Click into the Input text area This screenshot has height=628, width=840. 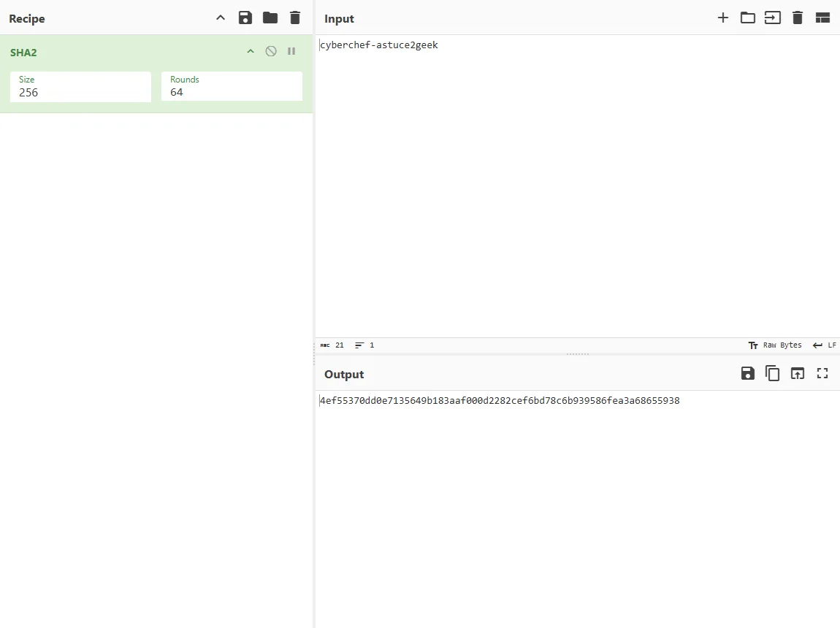pos(578,188)
